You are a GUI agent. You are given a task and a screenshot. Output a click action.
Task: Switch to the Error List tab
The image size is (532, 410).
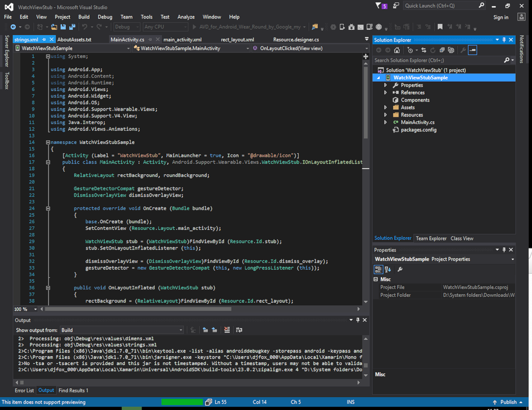click(24, 391)
